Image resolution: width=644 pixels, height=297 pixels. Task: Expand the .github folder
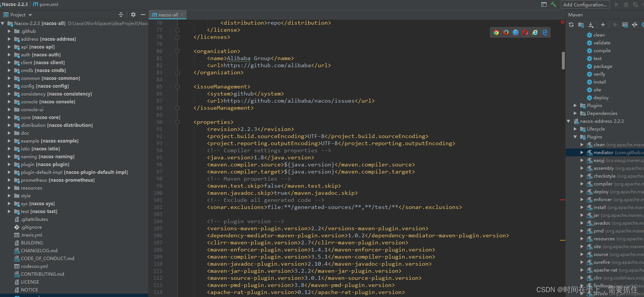click(9, 31)
